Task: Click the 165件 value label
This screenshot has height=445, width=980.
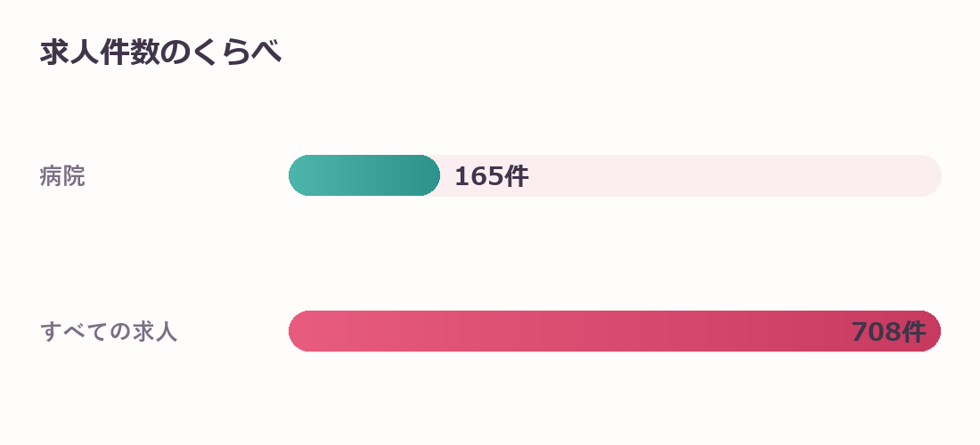Action: 491,176
